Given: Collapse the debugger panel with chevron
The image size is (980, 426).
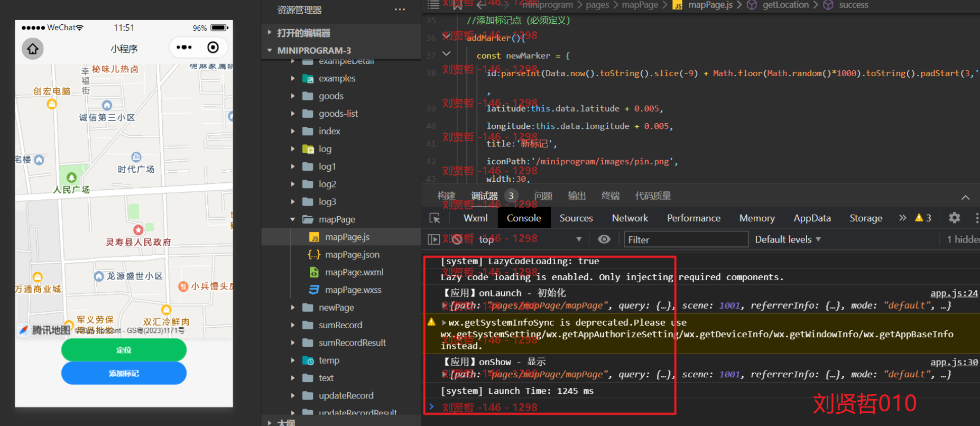Looking at the screenshot, I should tap(965, 197).
